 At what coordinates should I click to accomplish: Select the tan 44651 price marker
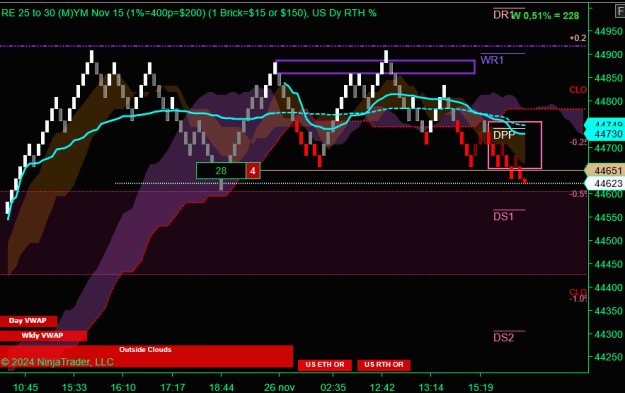tap(605, 171)
